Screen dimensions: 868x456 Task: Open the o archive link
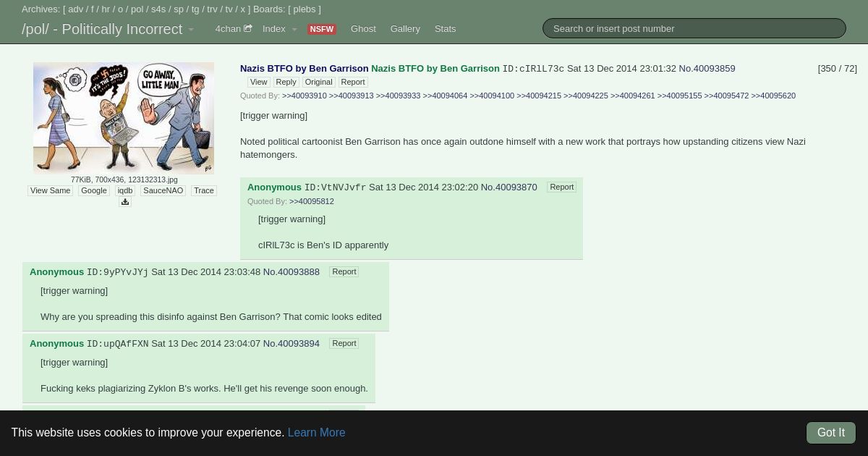click(x=121, y=9)
